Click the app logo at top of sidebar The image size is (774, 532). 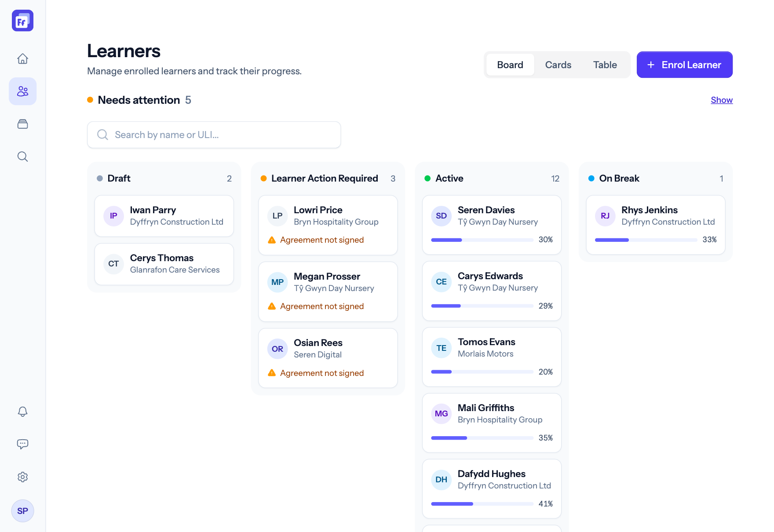(22, 21)
